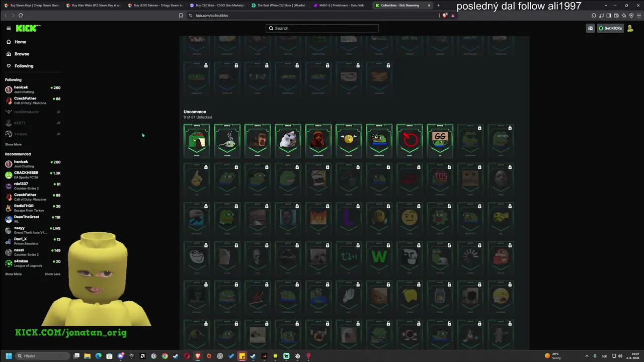Expand Following list with Show More
The height and width of the screenshot is (362, 644).
pyautogui.click(x=13, y=144)
